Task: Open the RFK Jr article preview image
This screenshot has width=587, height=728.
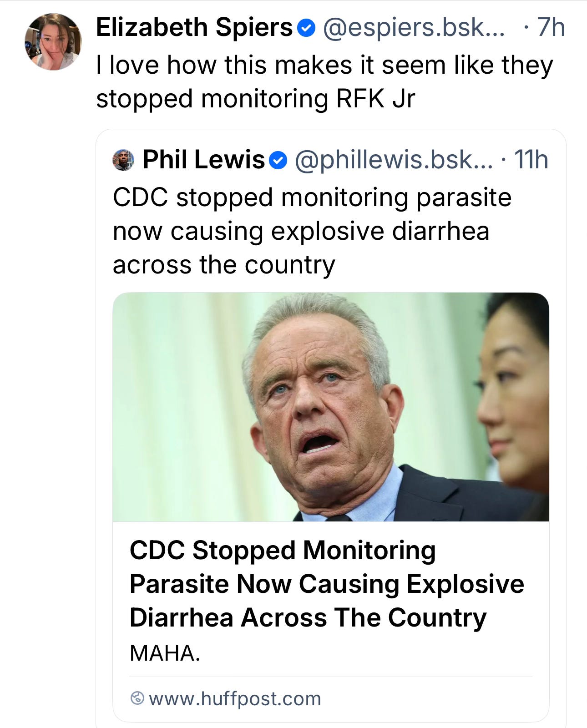Action: (331, 407)
